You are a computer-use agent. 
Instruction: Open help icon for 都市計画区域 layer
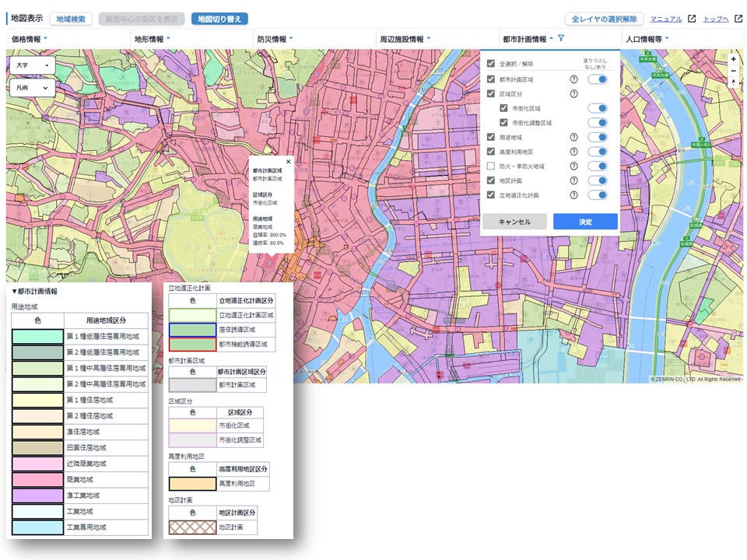point(573,79)
